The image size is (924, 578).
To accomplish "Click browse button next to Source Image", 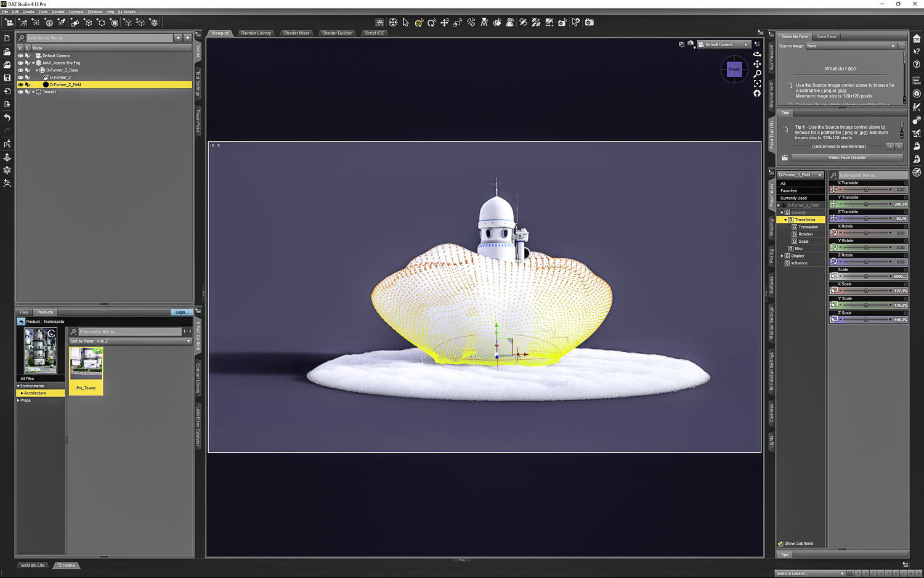I will (902, 46).
